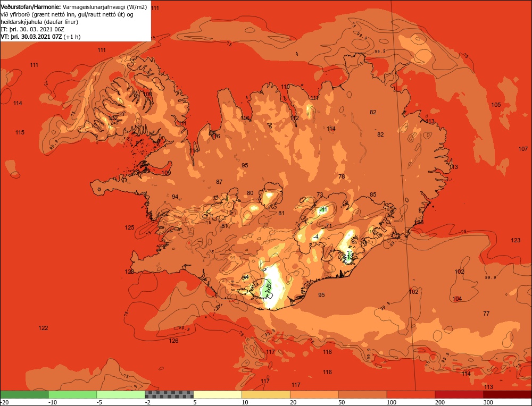Image resolution: width=532 pixels, height=406 pixels.
Task: Click the map value '105' in the northeast ocean
Action: click(496, 105)
